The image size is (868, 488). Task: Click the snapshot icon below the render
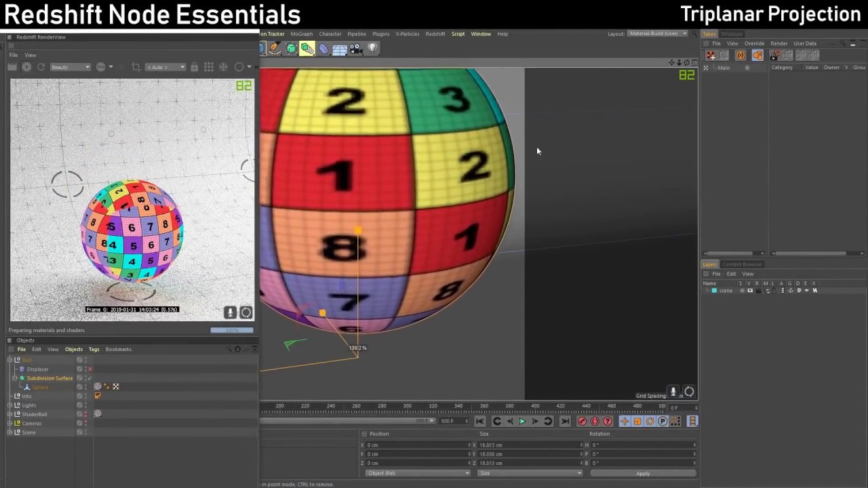coord(230,312)
